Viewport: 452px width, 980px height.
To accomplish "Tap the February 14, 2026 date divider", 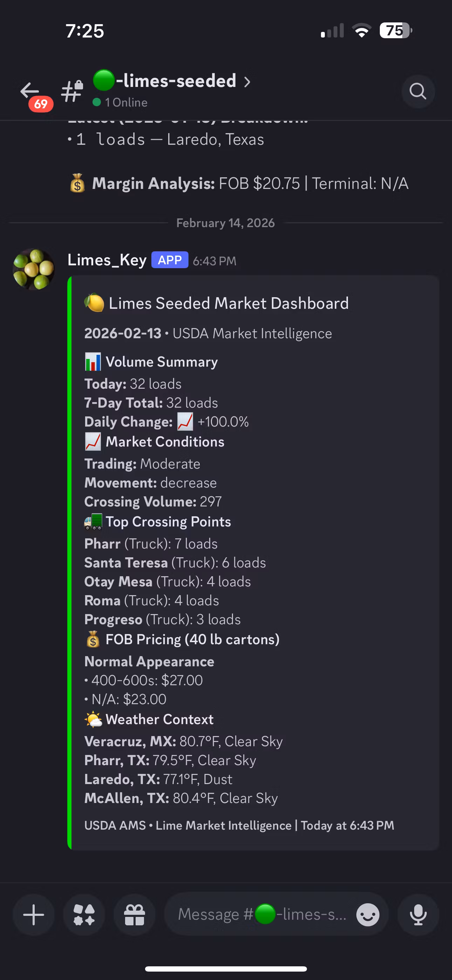I will (226, 223).
